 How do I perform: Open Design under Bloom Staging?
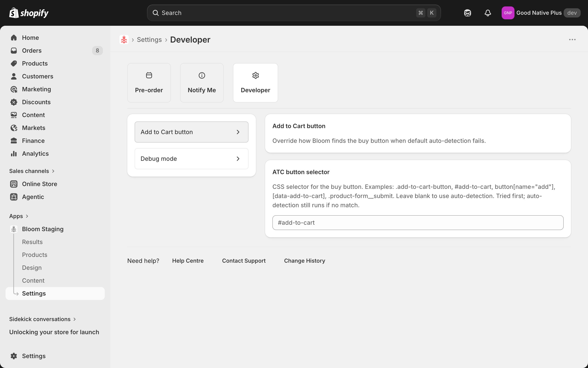click(x=32, y=267)
